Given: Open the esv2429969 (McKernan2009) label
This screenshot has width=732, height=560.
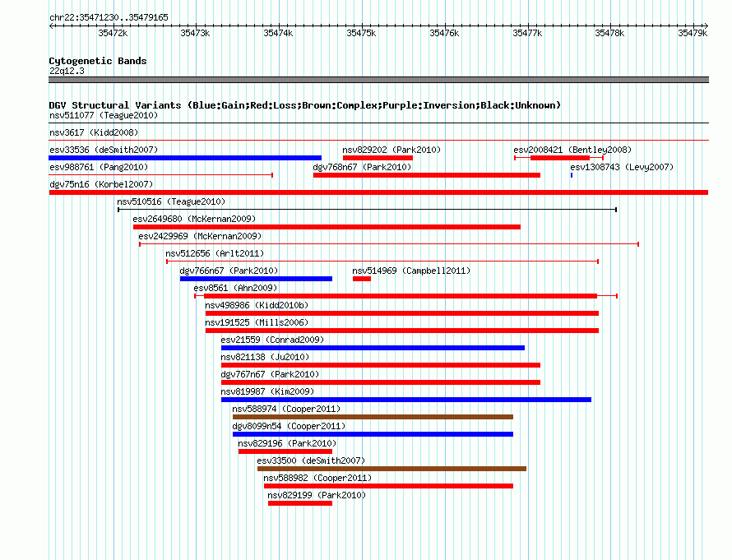Looking at the screenshot, I should point(200,236).
